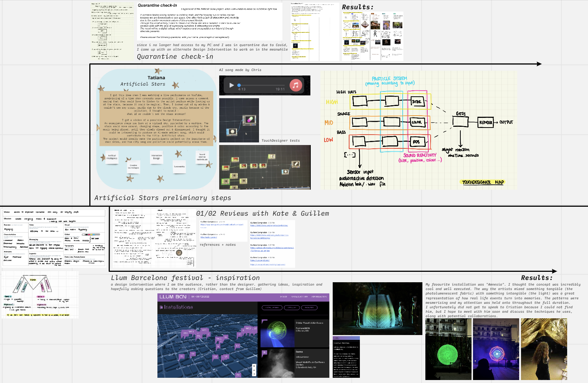Select the colorful fan diagram sketch
Image resolution: width=588 pixels, height=383 pixels.
click(40, 295)
